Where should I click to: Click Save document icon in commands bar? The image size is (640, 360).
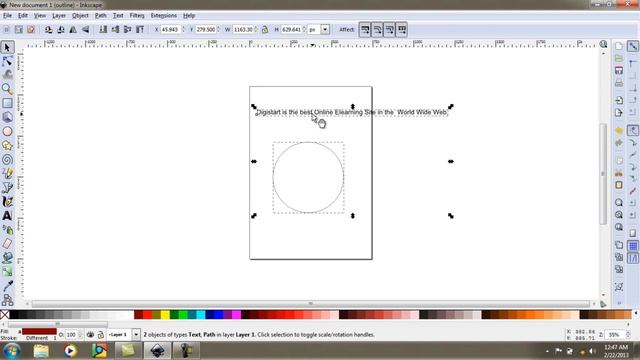tap(619, 70)
